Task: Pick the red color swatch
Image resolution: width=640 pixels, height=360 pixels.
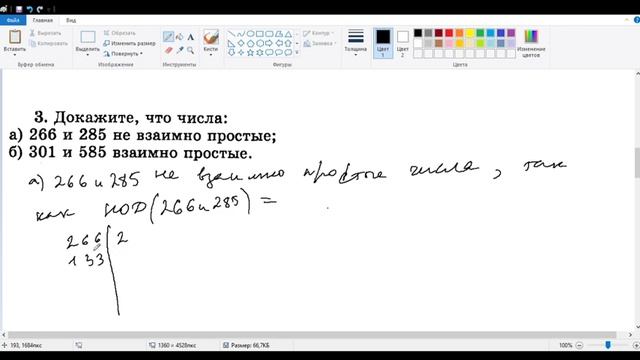Action: [x=449, y=33]
